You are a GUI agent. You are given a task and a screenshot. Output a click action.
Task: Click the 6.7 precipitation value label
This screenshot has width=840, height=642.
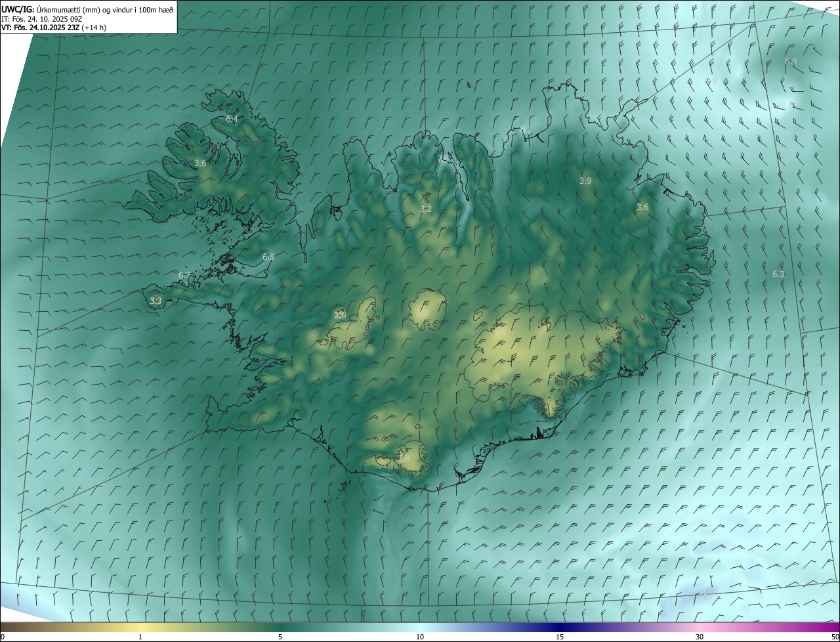(184, 276)
